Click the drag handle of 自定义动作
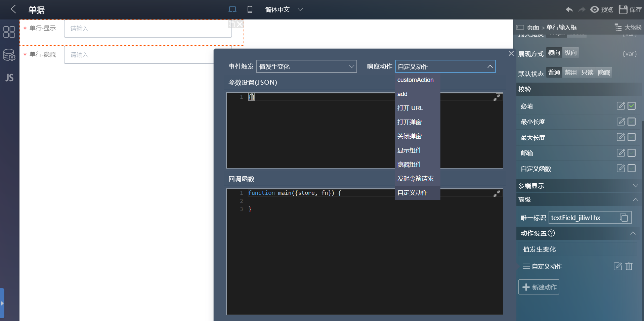 526,266
